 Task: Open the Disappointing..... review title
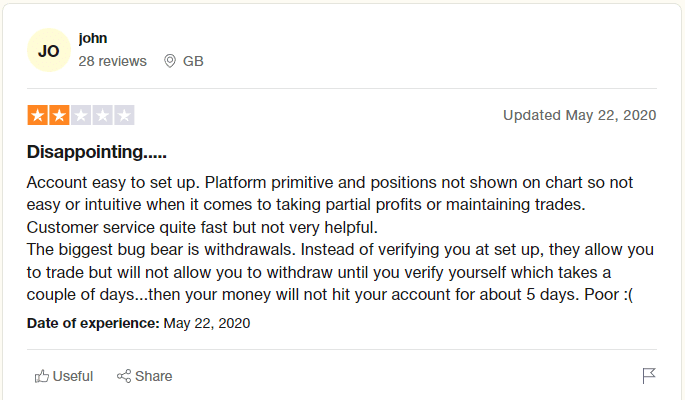coord(96,153)
